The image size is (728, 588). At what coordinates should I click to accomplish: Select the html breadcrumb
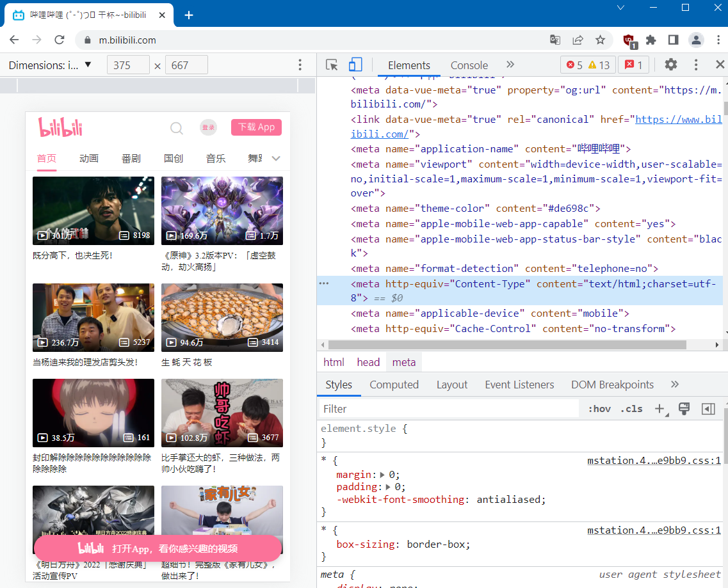pos(334,362)
